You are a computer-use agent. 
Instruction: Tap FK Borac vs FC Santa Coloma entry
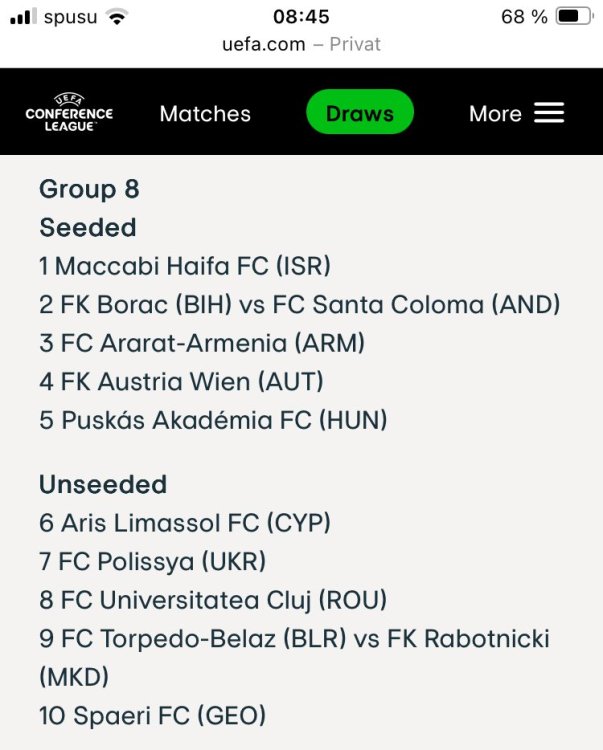(300, 304)
